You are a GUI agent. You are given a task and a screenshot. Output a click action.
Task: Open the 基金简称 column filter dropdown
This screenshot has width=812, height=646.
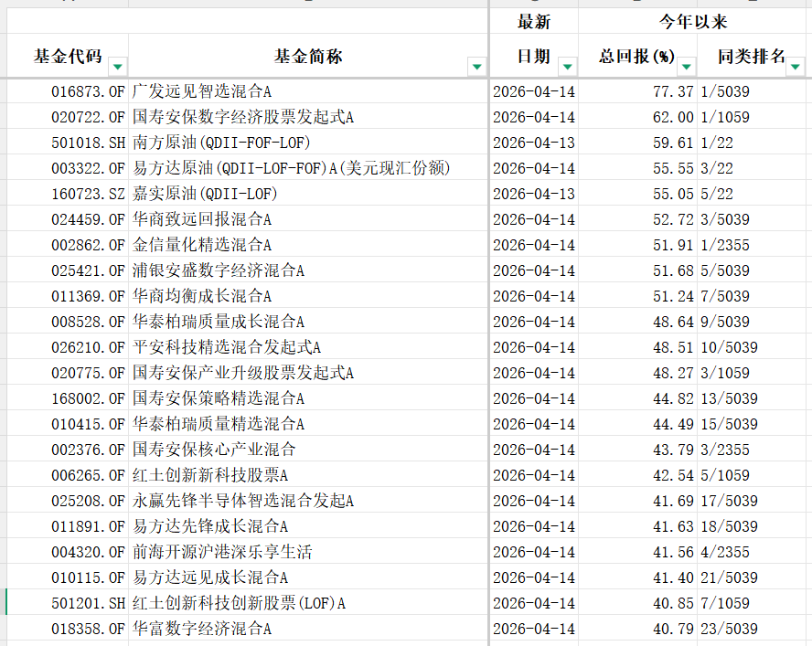pyautogui.click(x=476, y=66)
